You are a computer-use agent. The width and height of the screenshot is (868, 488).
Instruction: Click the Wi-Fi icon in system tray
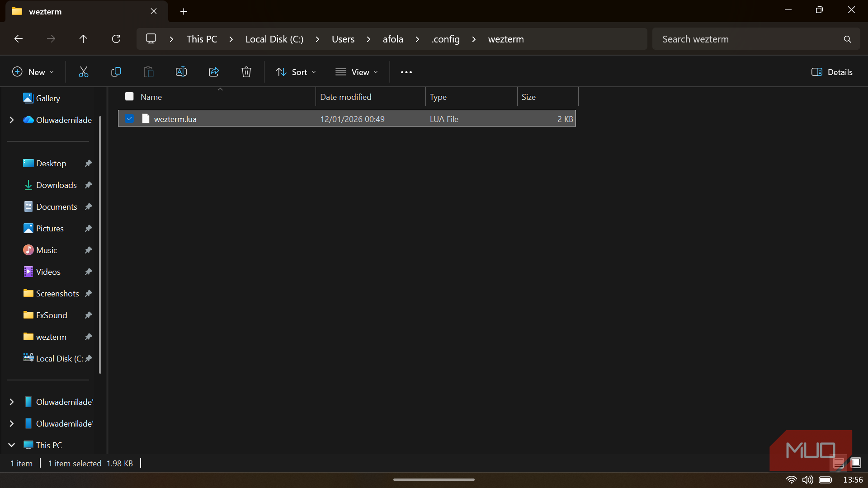click(791, 480)
